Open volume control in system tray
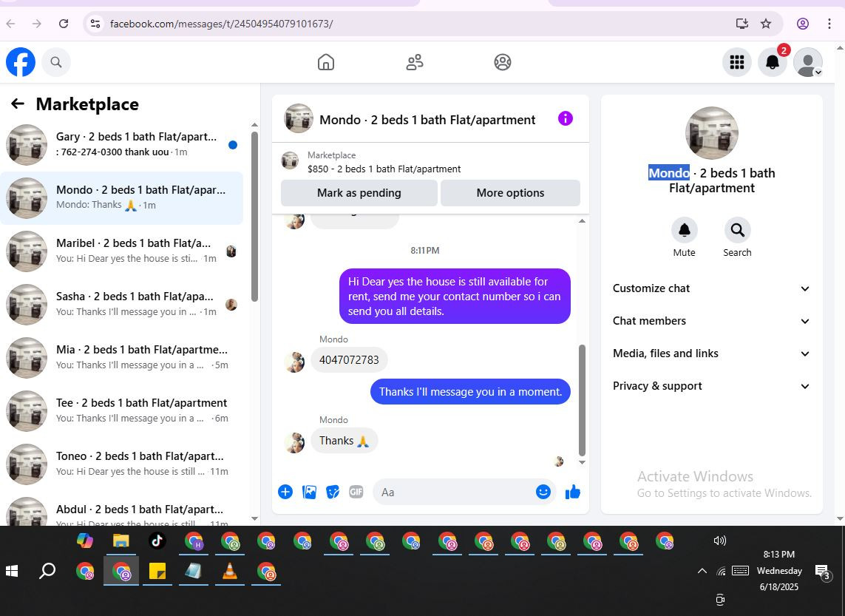This screenshot has width=845, height=616. pyautogui.click(x=719, y=540)
